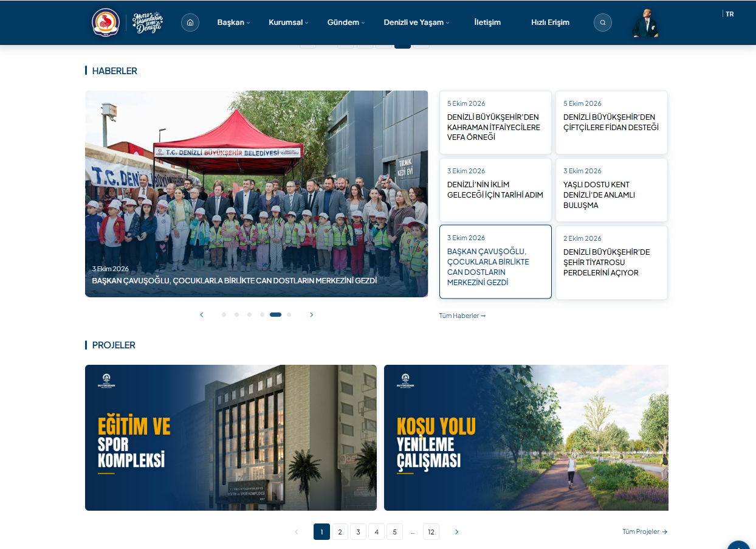Open the Eğitim ve Spor Kompleksi project banner

pos(231,438)
